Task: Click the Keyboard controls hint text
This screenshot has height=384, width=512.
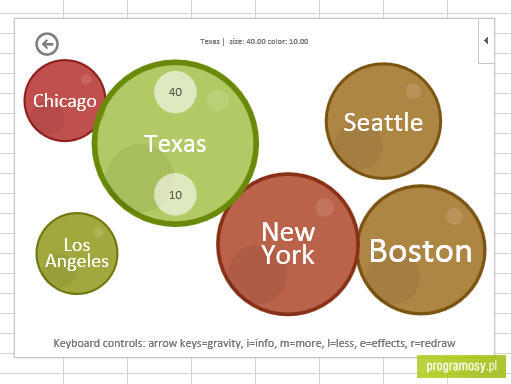Action: [x=254, y=343]
